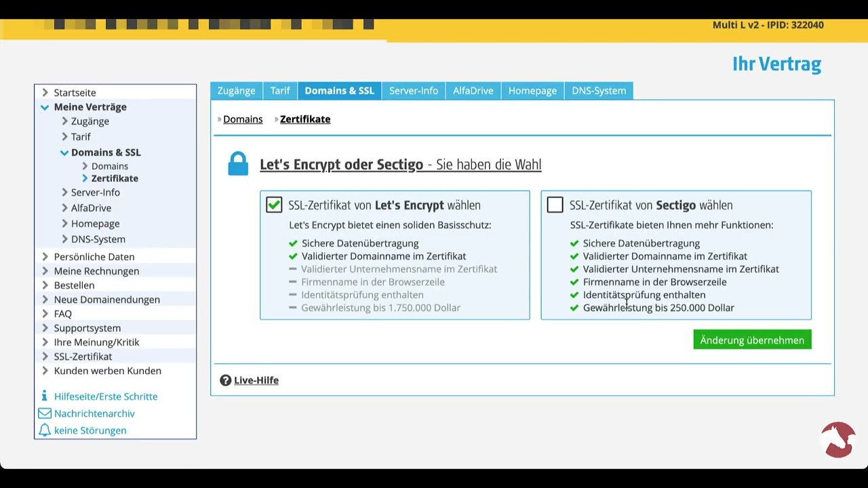Open Domains under Domains & SSL in sidebar
This screenshot has width=868, height=488.
pos(110,166)
